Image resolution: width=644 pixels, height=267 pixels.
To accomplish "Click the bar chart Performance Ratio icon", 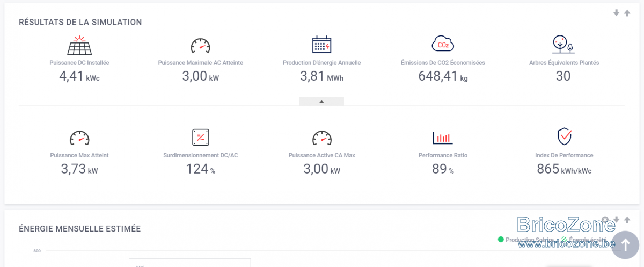I will tap(443, 138).
